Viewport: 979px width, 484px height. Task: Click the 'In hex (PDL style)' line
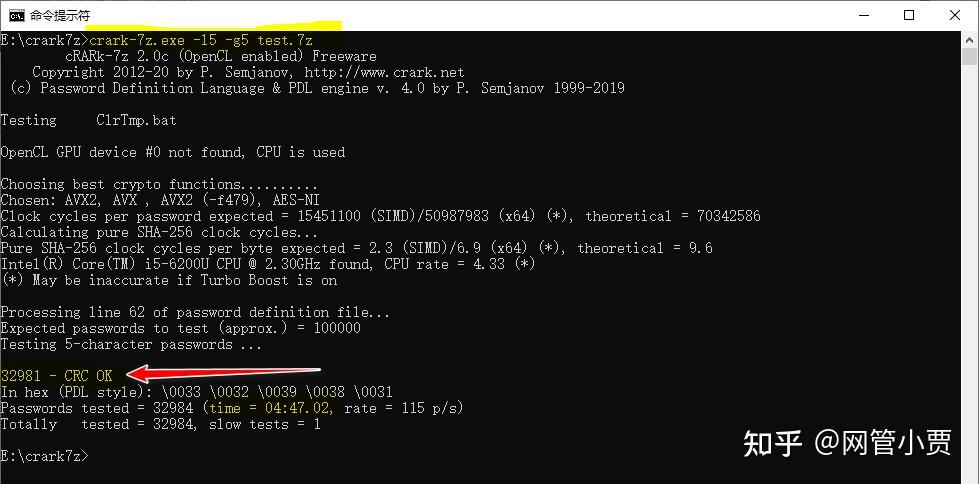pyautogui.click(x=196, y=392)
